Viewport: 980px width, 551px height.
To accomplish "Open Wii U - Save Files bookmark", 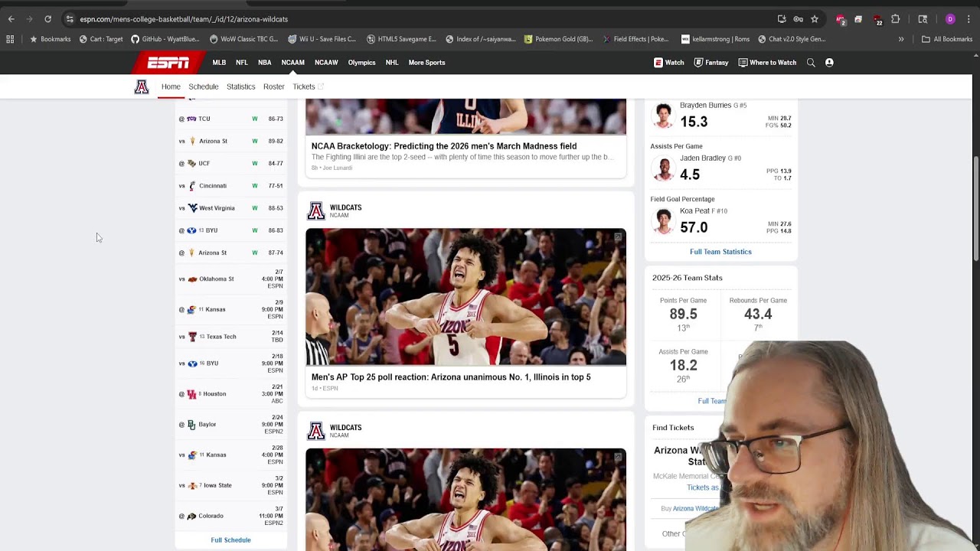I will pyautogui.click(x=322, y=39).
